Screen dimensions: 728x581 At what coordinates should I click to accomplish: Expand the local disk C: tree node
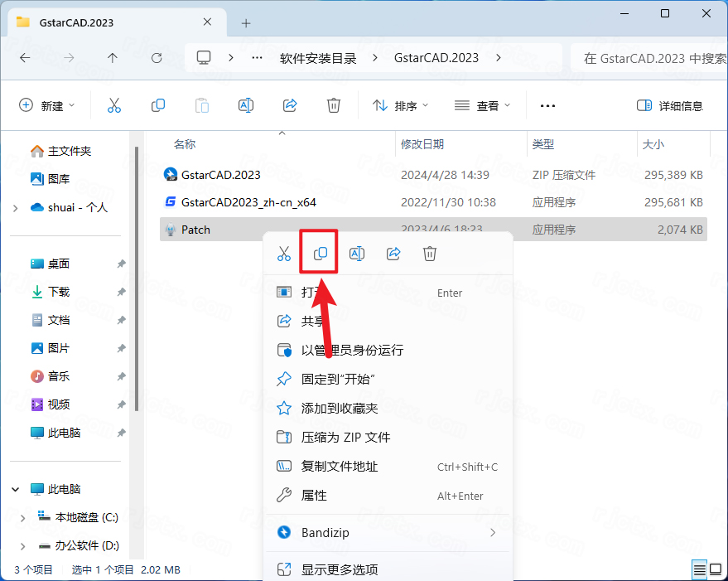click(23, 517)
